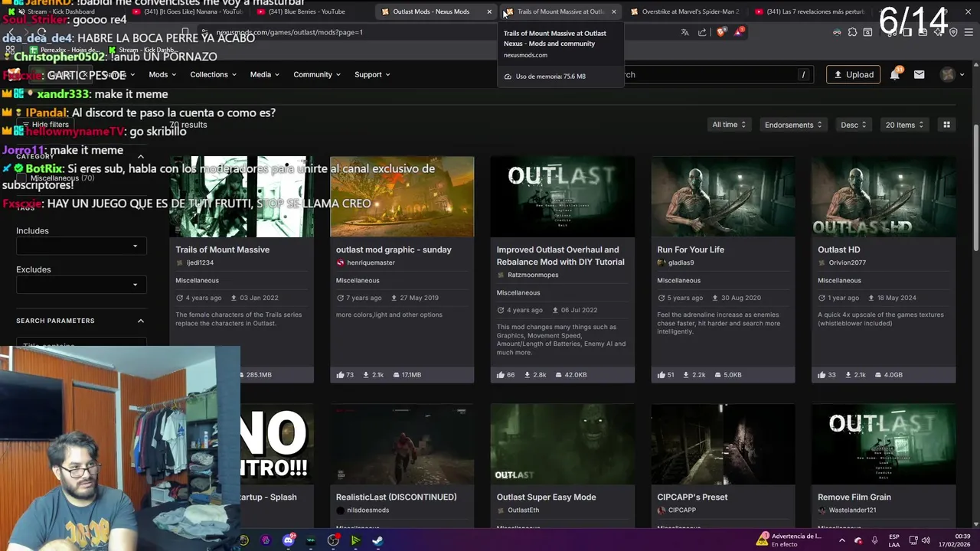This screenshot has height=551, width=980.
Task: Click the Upload button
Action: pos(853,74)
